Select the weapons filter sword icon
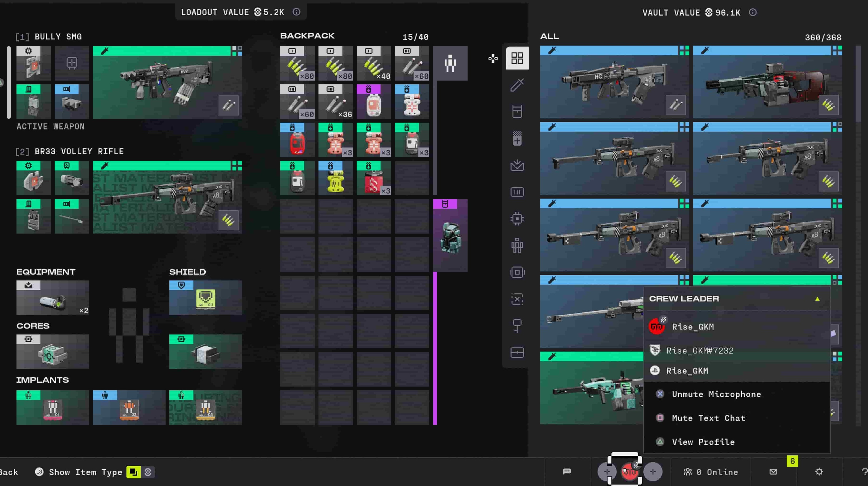868x486 pixels. point(517,85)
